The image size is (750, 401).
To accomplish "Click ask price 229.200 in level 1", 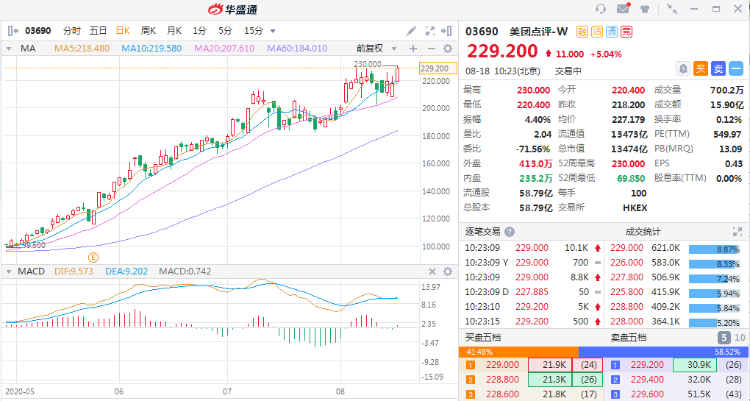I will (647, 365).
